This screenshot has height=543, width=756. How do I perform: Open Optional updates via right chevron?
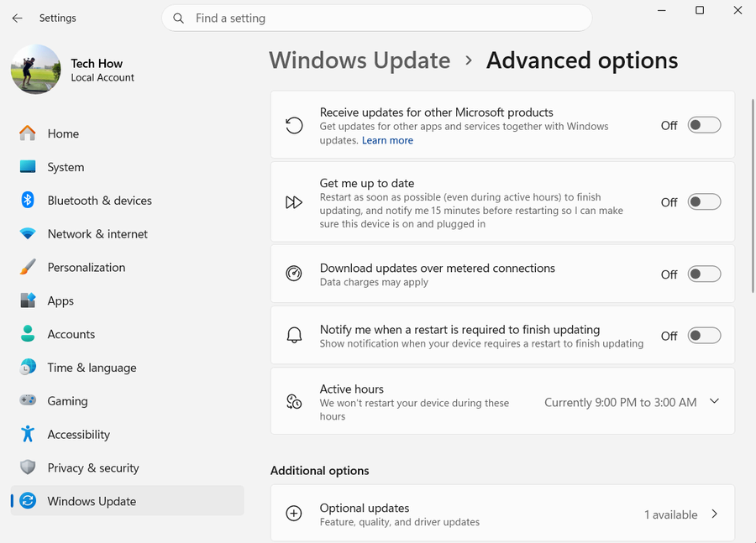coord(715,514)
